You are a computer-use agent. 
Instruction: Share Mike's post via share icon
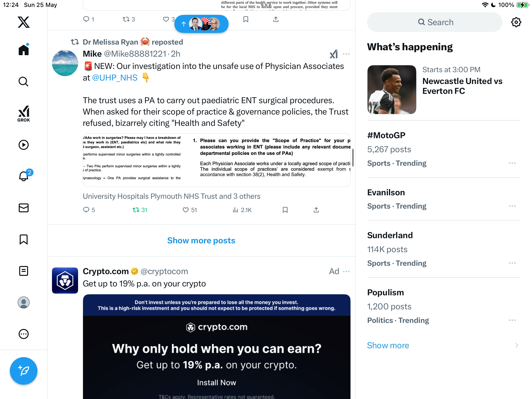click(x=316, y=210)
